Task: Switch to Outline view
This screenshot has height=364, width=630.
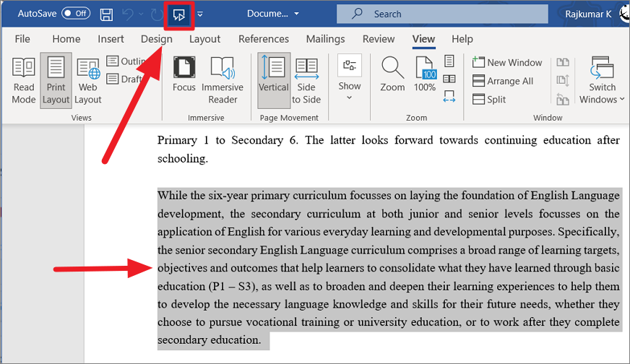Action: [x=126, y=61]
